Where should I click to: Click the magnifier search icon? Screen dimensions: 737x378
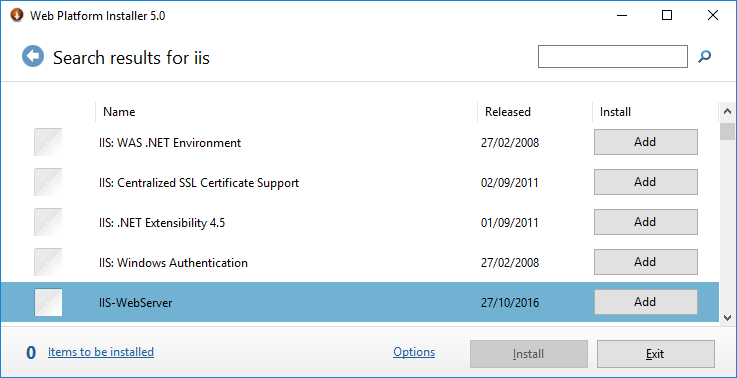point(704,57)
